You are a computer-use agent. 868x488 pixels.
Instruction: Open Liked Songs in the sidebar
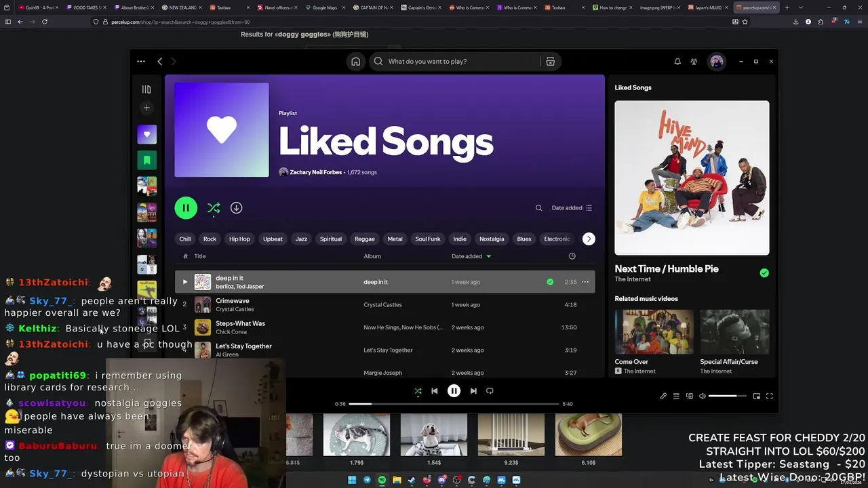point(146,134)
